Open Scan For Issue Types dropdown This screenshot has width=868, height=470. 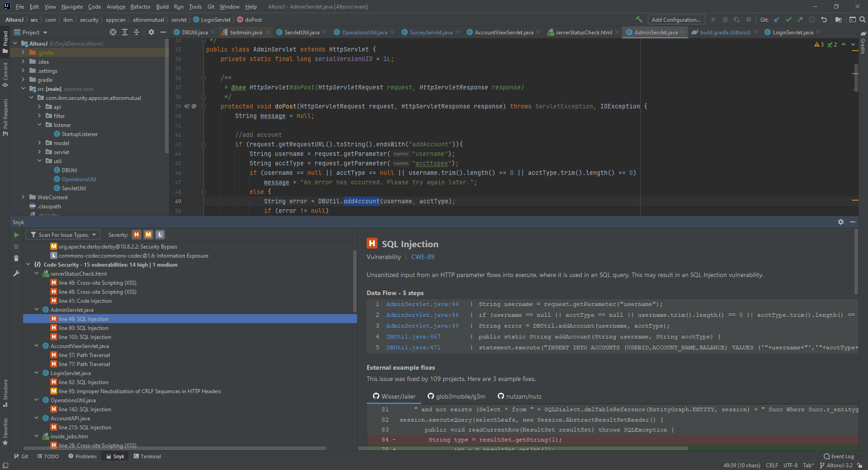click(x=63, y=235)
